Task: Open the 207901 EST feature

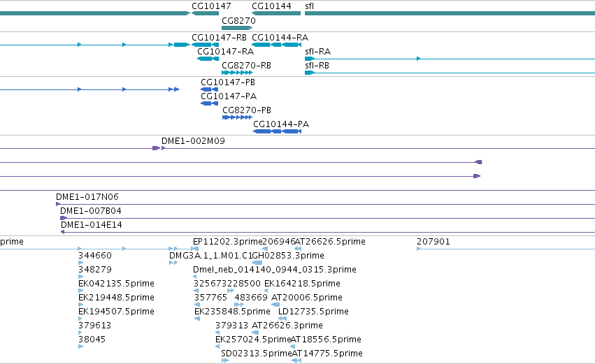Action: pyautogui.click(x=506, y=249)
